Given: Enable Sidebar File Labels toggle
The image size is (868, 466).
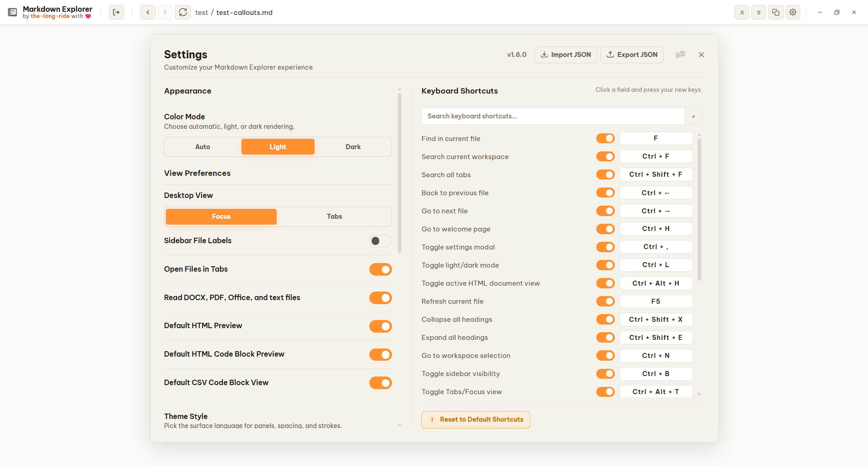Looking at the screenshot, I should (381, 241).
